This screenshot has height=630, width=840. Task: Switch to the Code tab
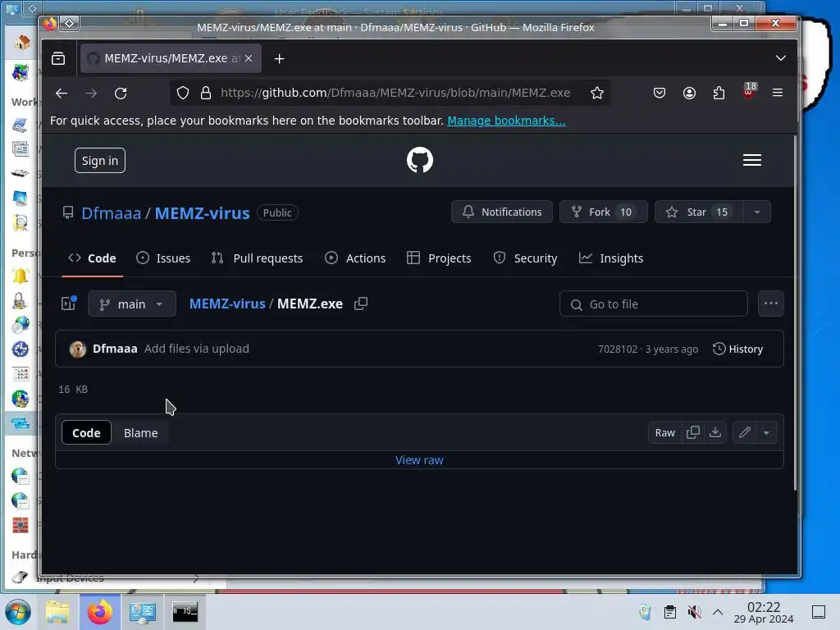(x=92, y=258)
